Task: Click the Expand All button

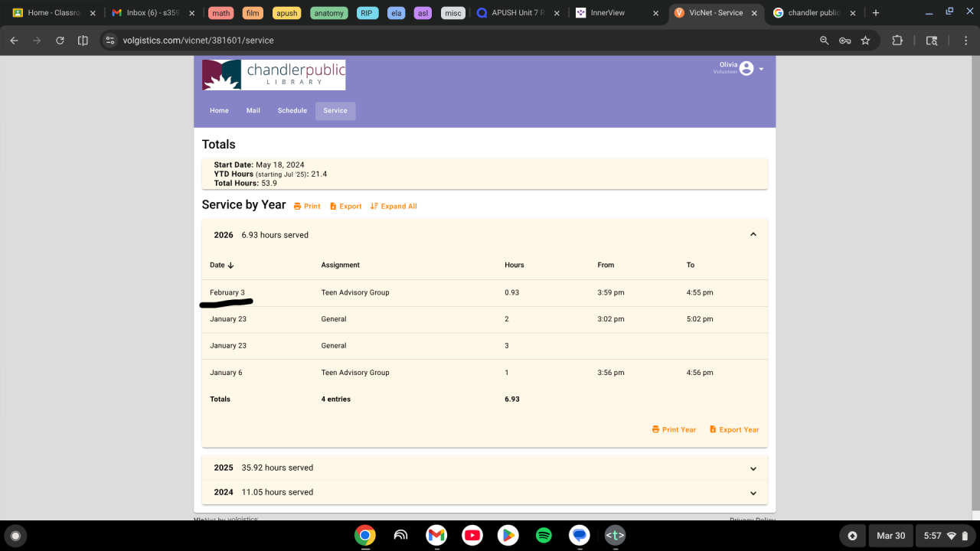Action: (x=394, y=207)
